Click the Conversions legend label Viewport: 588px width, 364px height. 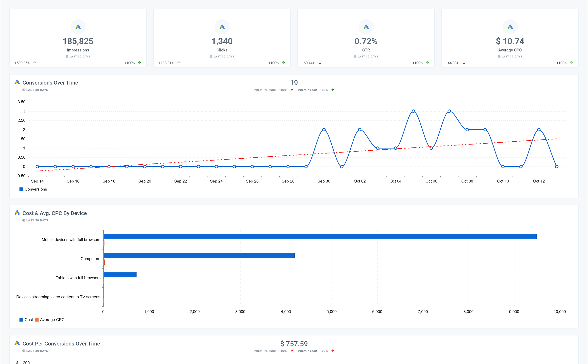click(x=36, y=189)
